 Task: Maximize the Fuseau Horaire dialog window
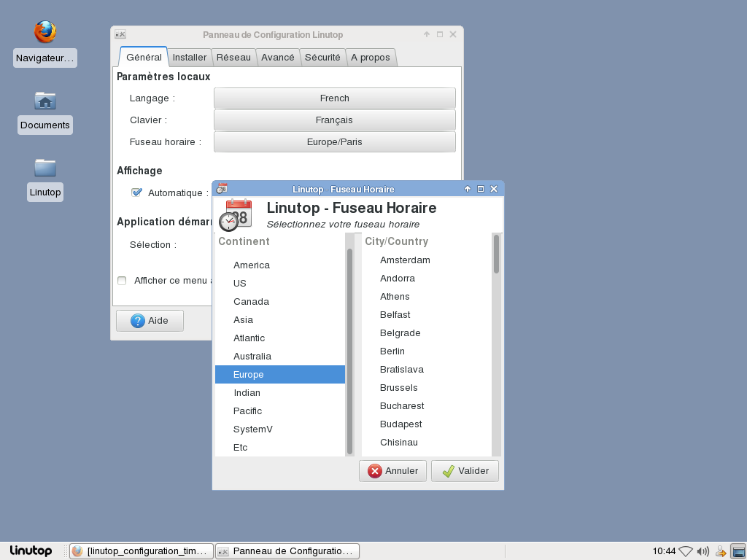[481, 189]
